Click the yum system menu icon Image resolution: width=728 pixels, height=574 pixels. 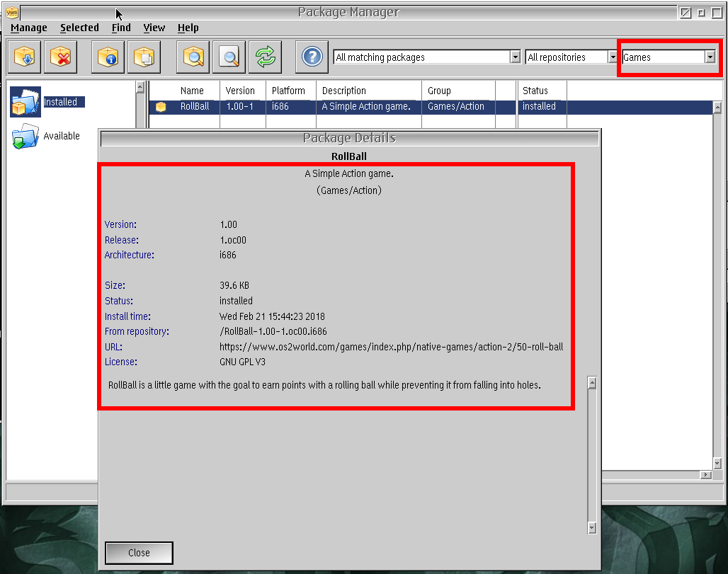point(12,13)
